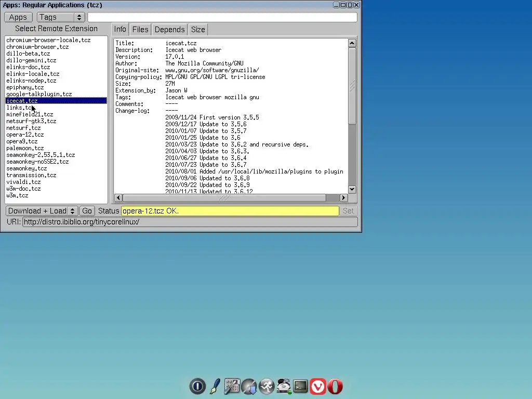Select opera-12.tcz in list
This screenshot has width=532, height=399.
click(x=56, y=135)
